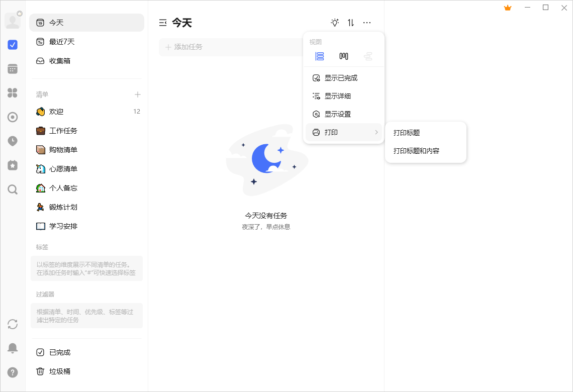Toggle 显示详细 option
This screenshot has height=392, width=573.
(344, 96)
